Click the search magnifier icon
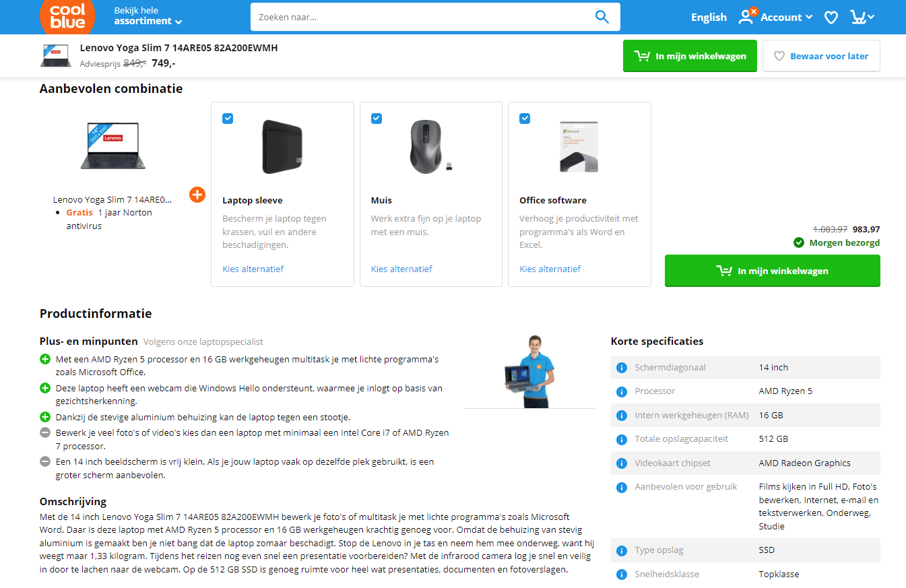The image size is (906, 588). [x=602, y=17]
